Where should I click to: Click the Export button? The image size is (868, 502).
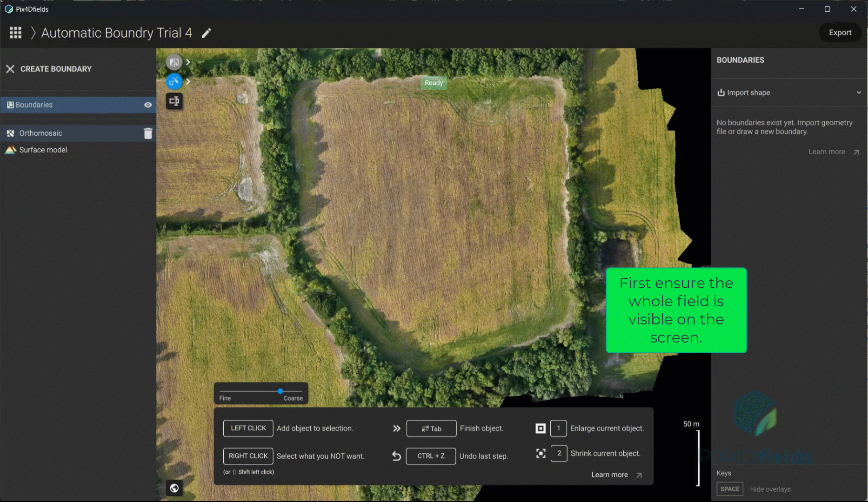click(x=840, y=33)
